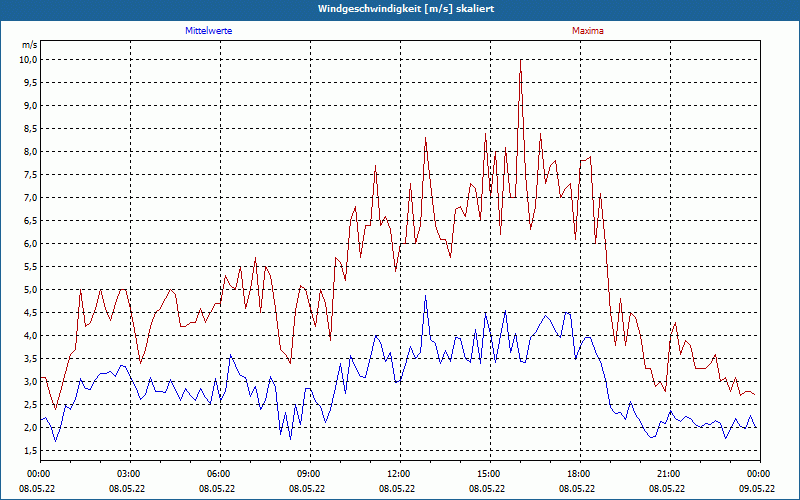800x500 pixels.
Task: Click the 1,5 y-axis value
Action: pos(31,450)
